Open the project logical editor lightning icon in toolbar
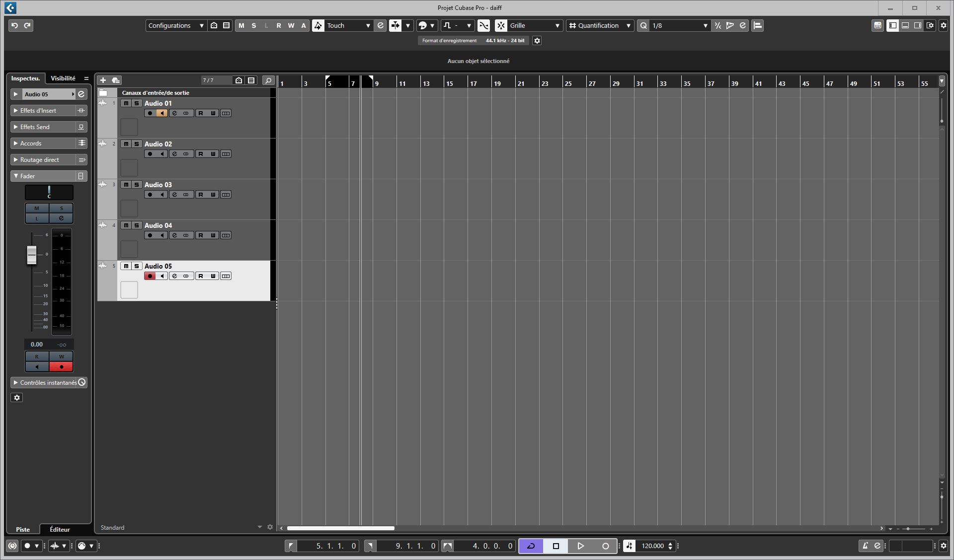 click(730, 25)
